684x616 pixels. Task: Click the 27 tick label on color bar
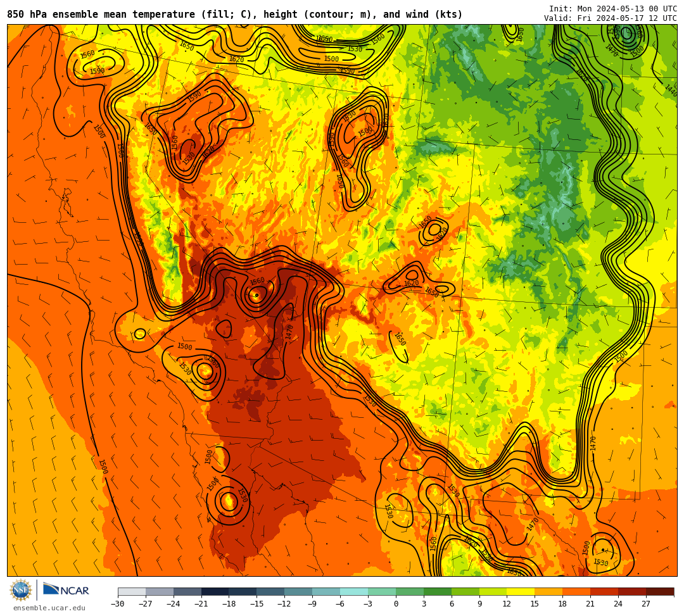[646, 604]
